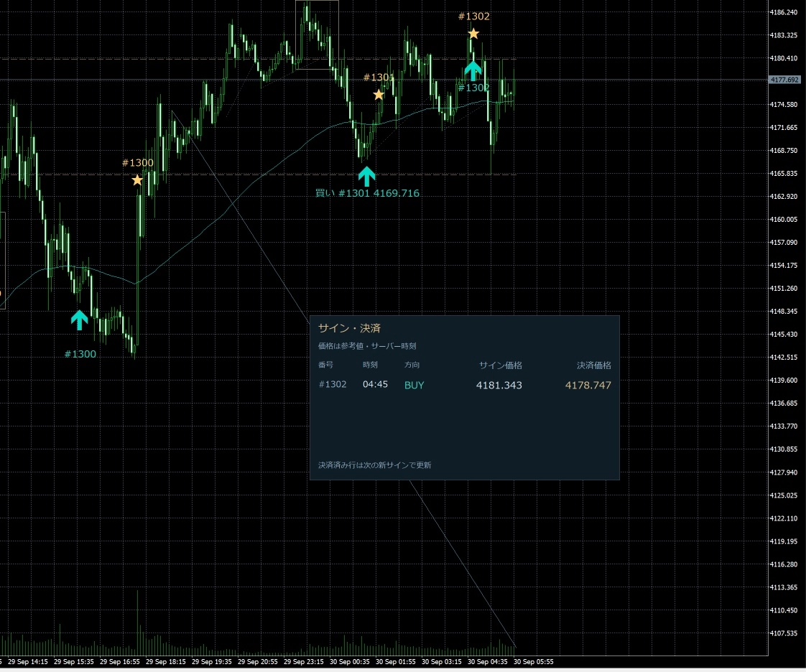Click the '決済済み行は次の新サインで更新' footer note

[375, 465]
